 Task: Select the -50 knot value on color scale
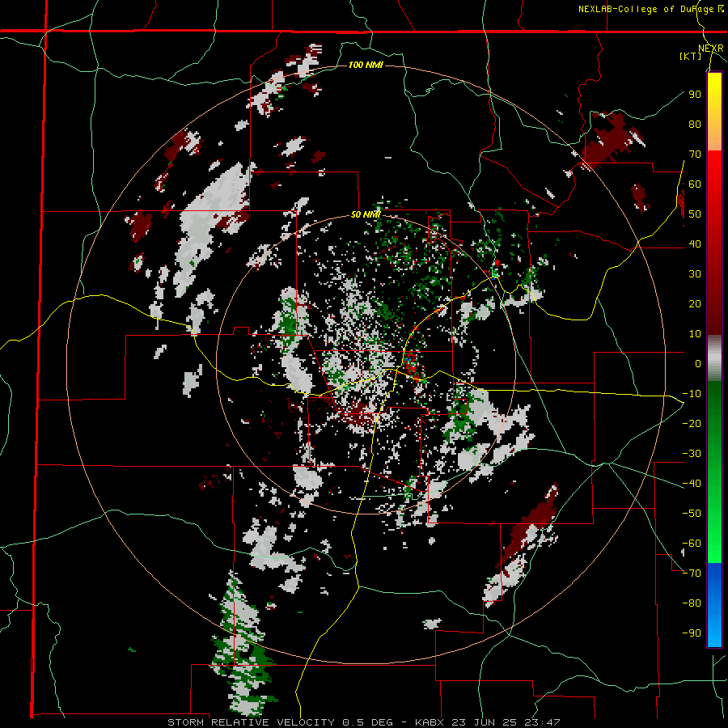coord(692,514)
